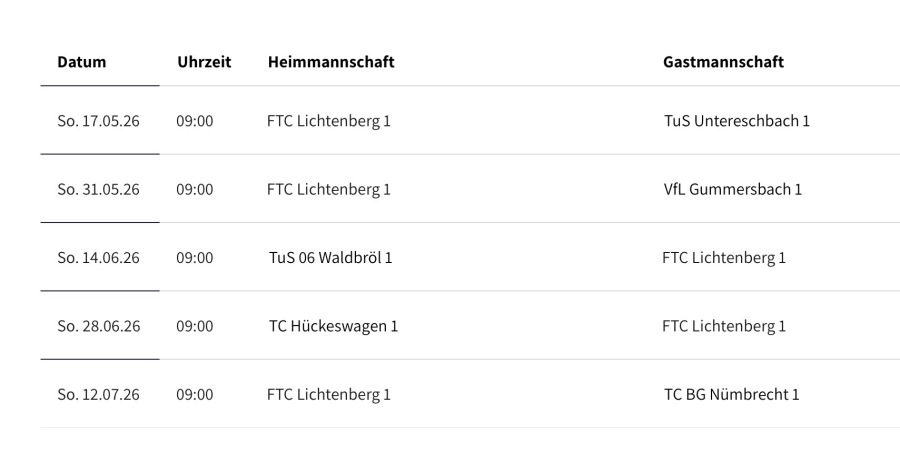Image resolution: width=900 pixels, height=465 pixels.
Task: Click the 09:00 time in the 28.06.26 row
Action: (195, 326)
